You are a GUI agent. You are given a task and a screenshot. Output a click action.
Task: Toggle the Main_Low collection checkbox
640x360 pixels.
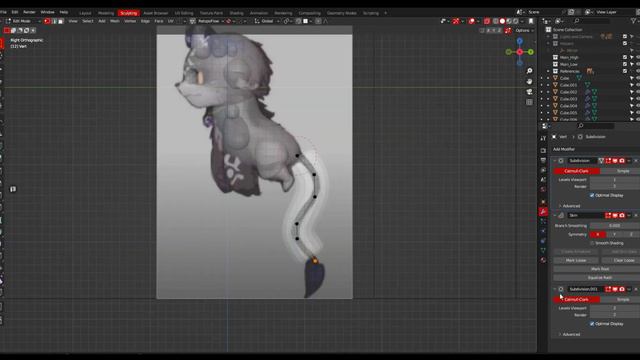pos(625,64)
